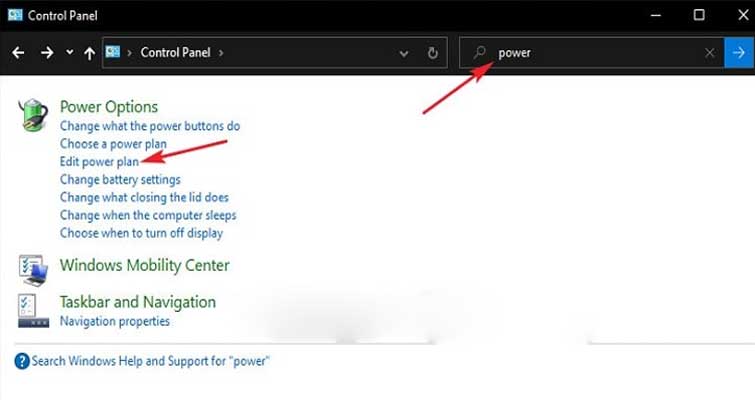Open Taskbar and Navigation heading
Image resolution: width=755 pixels, height=400 pixels.
click(138, 302)
